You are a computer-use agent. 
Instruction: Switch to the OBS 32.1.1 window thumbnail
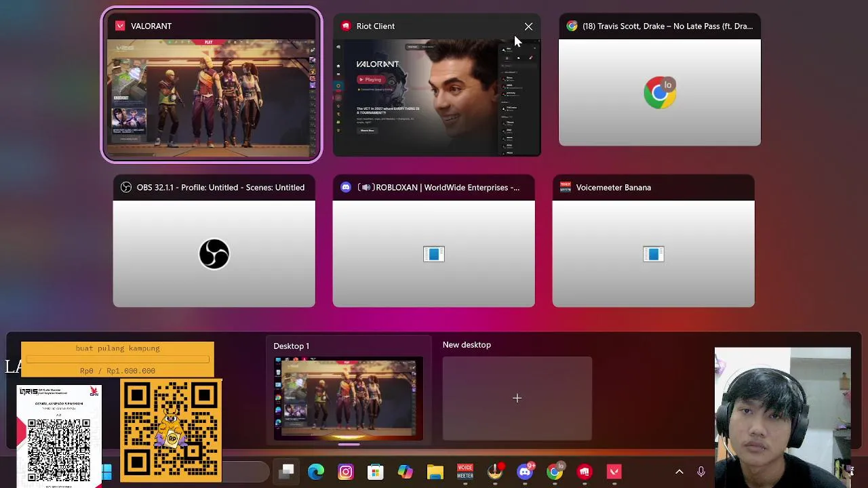pyautogui.click(x=214, y=241)
